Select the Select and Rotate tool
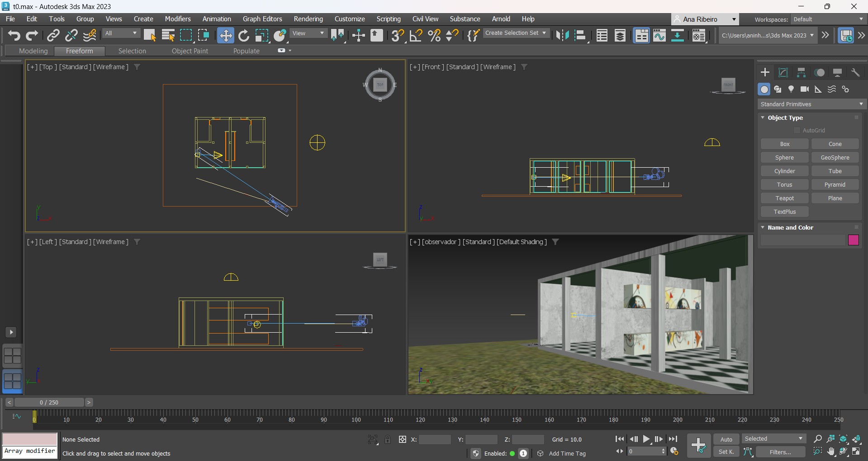The image size is (868, 461). [x=244, y=35]
